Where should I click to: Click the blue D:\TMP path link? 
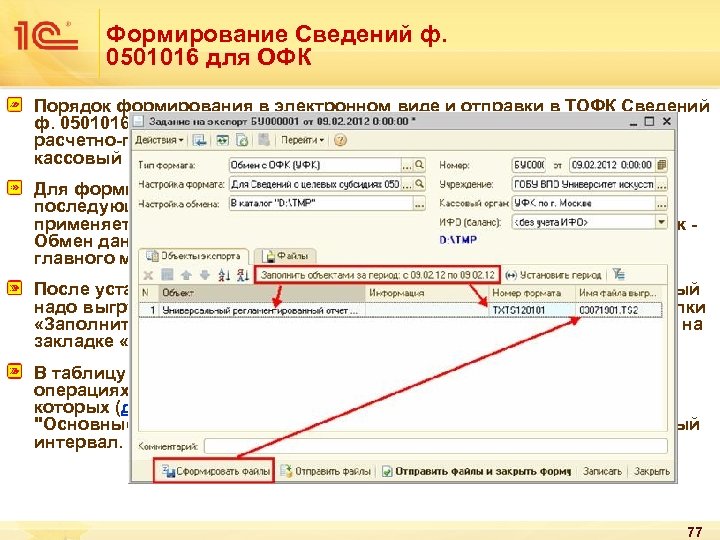pyautogui.click(x=458, y=240)
